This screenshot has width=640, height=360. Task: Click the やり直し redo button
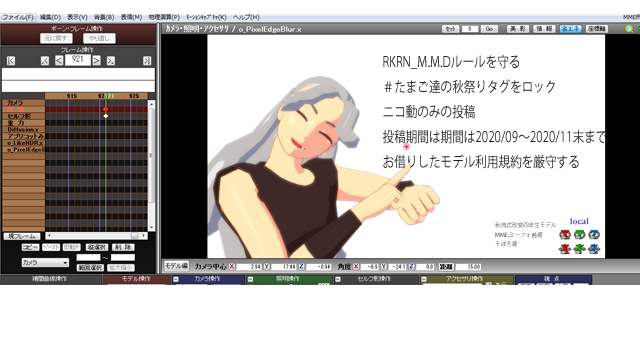point(99,38)
